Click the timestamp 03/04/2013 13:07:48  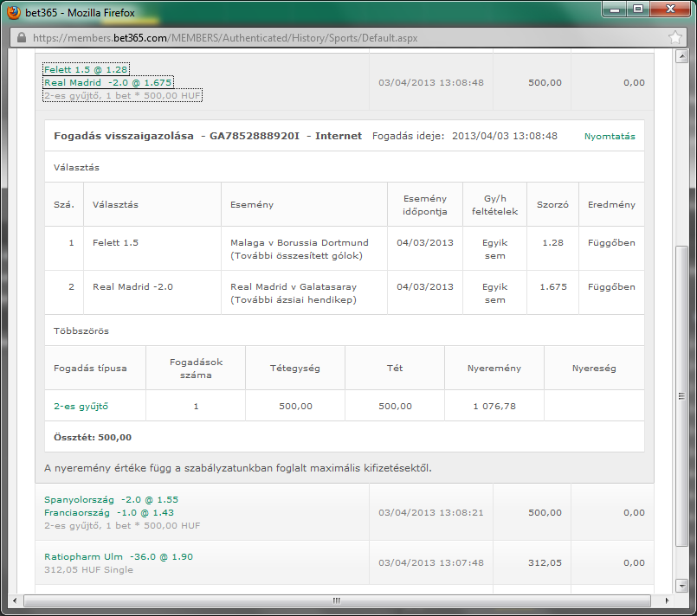430,562
